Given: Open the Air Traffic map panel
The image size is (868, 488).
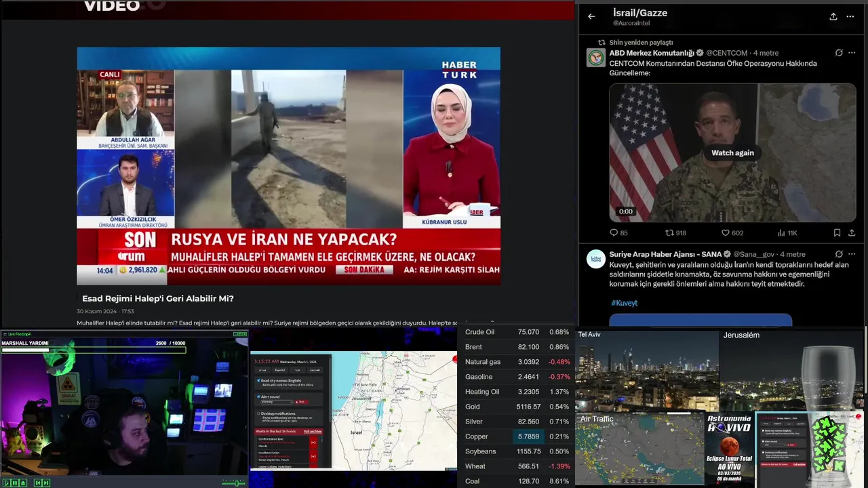Looking at the screenshot, I should click(x=639, y=449).
